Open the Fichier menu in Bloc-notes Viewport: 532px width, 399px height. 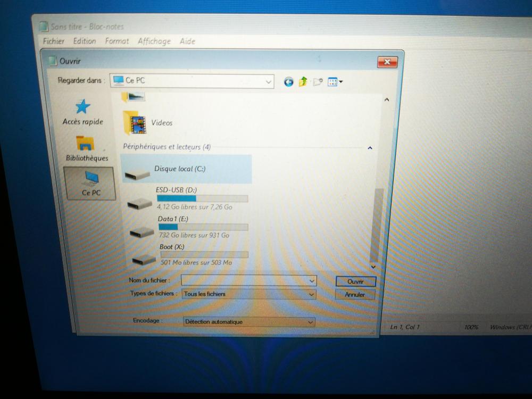53,41
